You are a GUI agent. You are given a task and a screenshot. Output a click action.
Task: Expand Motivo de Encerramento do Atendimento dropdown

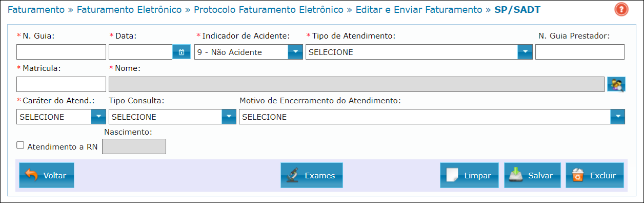[x=432, y=117]
